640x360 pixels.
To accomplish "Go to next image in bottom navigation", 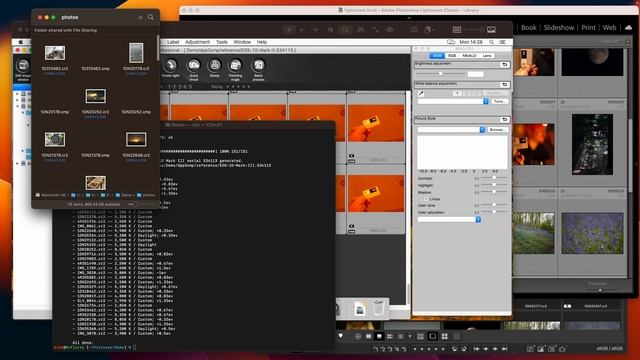I will coord(495,349).
